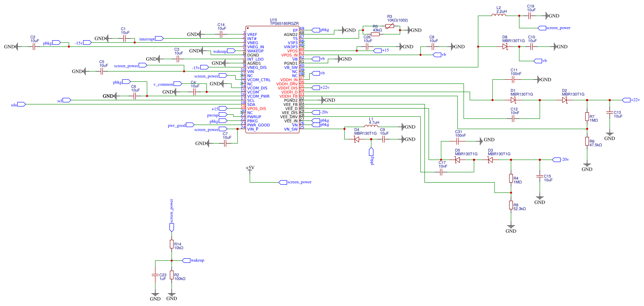The width and height of the screenshot is (644, 306).
Task: Click the interrupt net label
Action: [x=151, y=39]
